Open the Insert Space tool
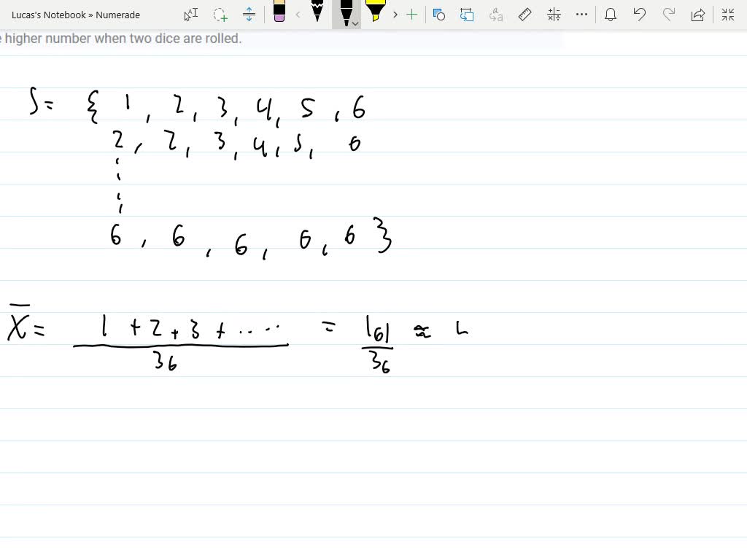 coord(249,15)
